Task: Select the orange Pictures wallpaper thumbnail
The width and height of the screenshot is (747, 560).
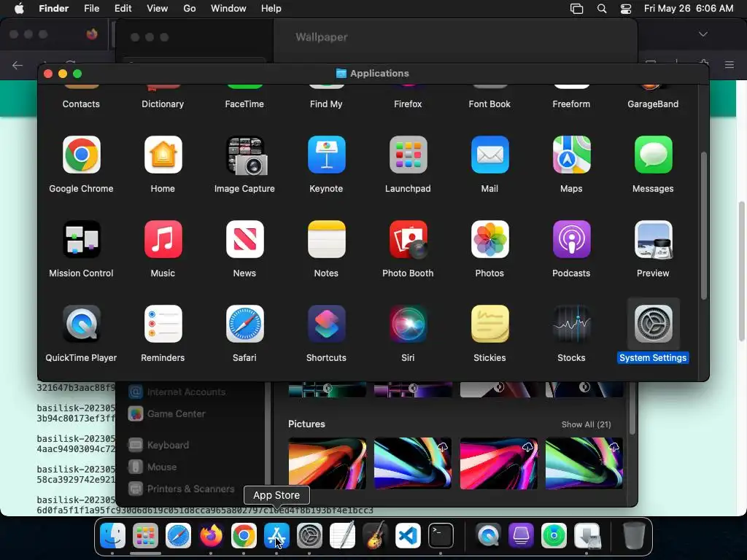Action: (328, 463)
